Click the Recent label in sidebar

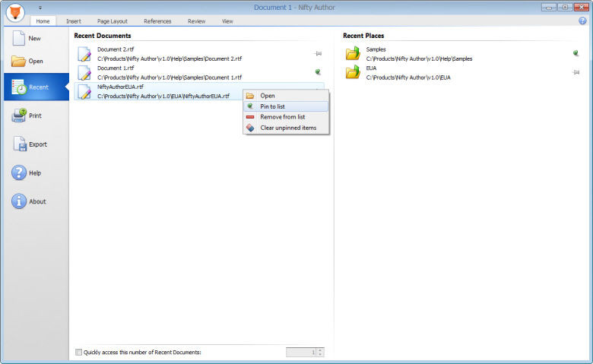pyautogui.click(x=39, y=87)
